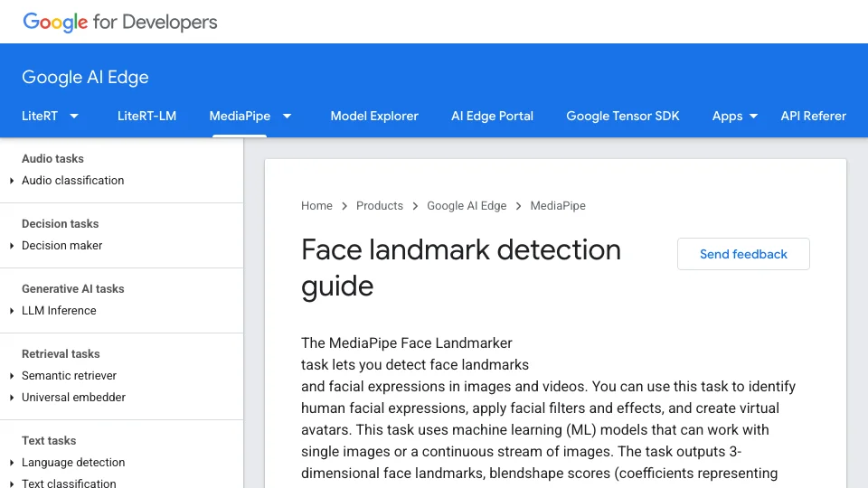Expand the LiteRT dropdown arrow

point(74,117)
